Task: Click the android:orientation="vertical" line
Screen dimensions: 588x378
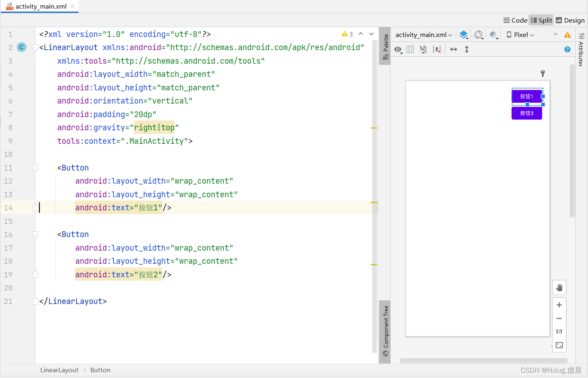Action: tap(125, 101)
